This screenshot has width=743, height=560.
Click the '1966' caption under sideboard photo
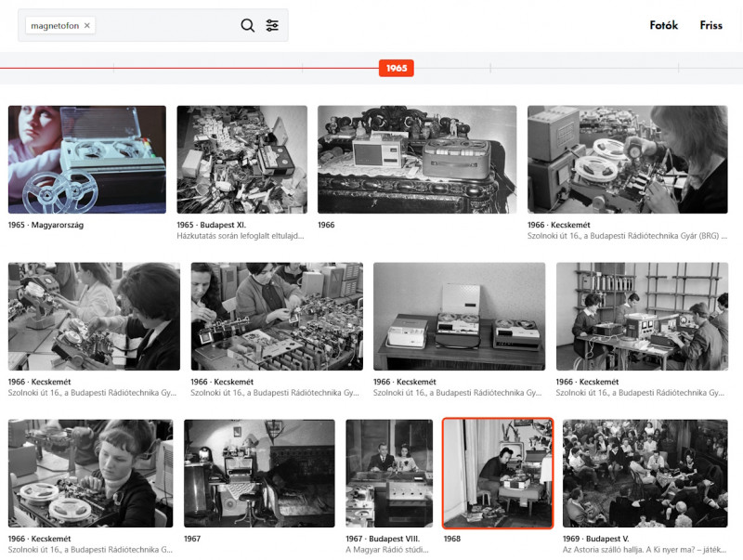(x=326, y=225)
